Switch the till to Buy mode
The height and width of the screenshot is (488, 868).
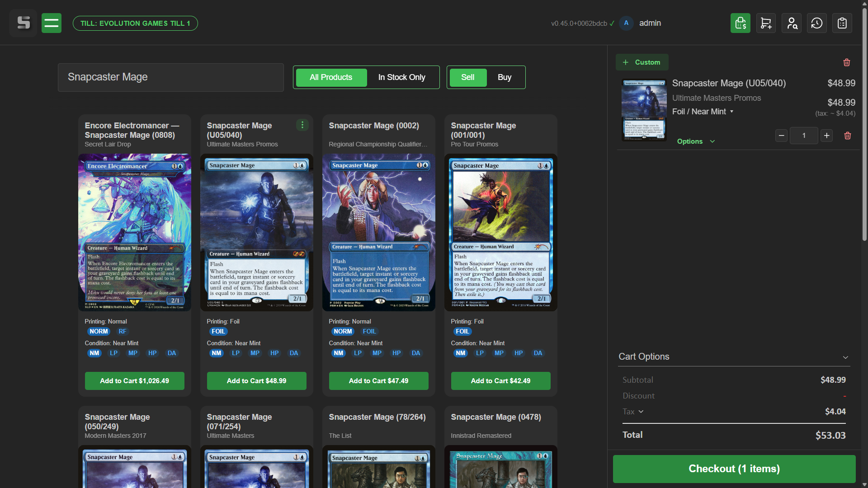pyautogui.click(x=505, y=77)
